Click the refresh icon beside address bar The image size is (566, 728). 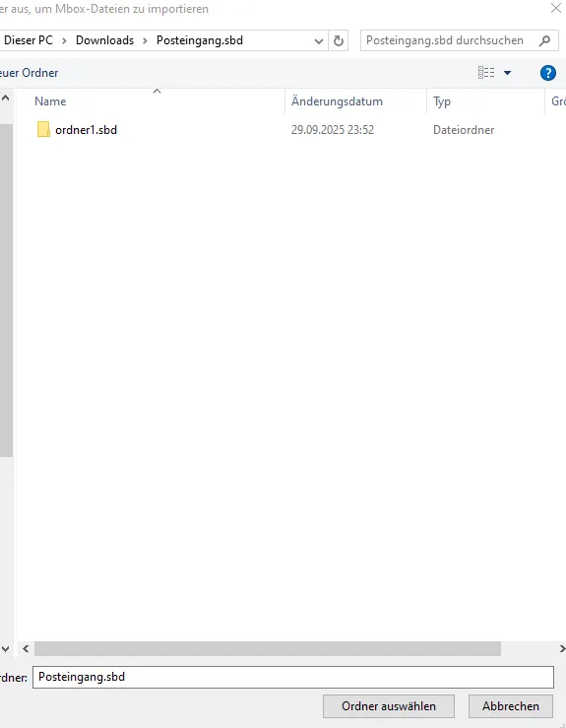339,40
